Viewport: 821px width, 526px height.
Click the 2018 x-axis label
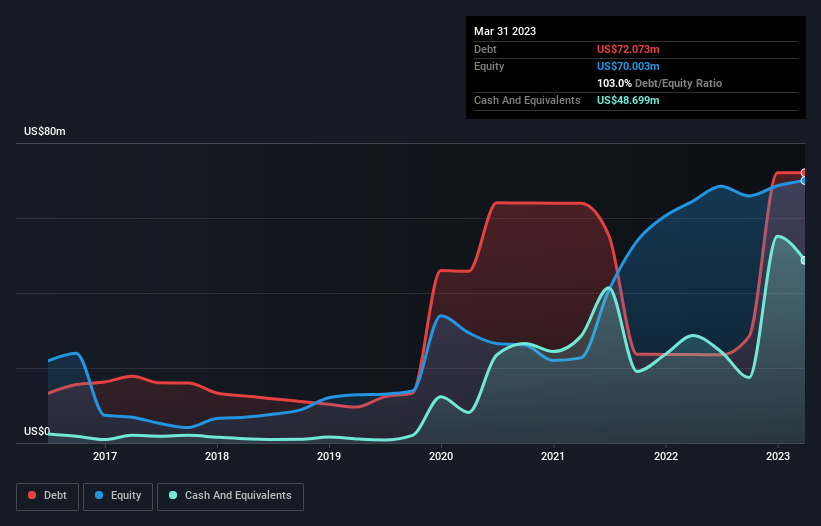[217, 456]
